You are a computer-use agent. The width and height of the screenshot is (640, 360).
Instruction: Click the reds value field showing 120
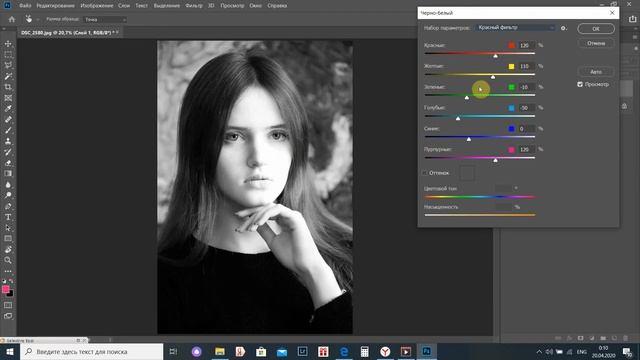click(x=526, y=45)
